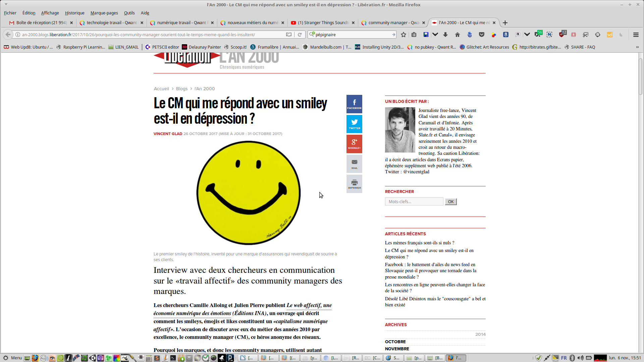Viewport: 644px width, 362px height.
Task: Bookmark this page with star icon
Action: [x=404, y=35]
